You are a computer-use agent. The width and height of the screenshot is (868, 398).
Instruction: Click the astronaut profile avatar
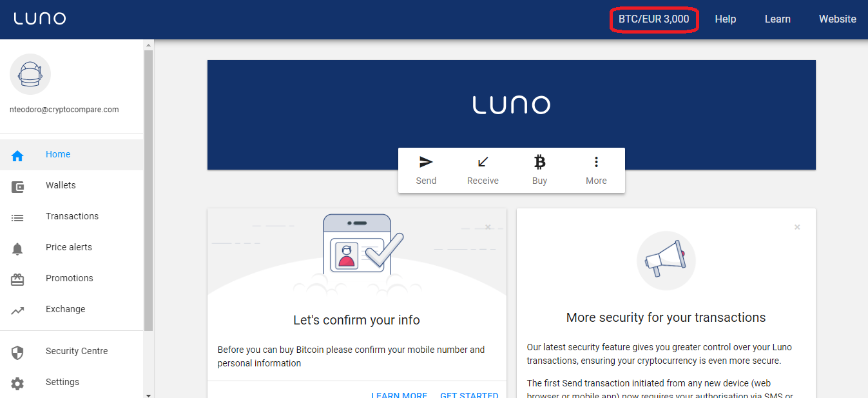click(30, 74)
